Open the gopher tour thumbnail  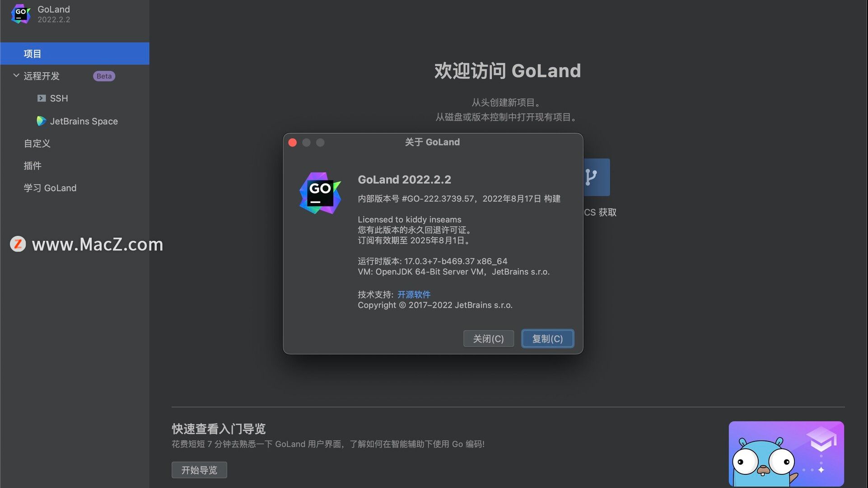coord(786,454)
